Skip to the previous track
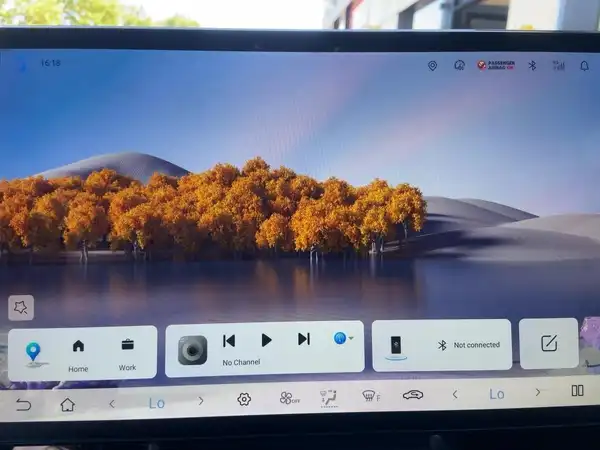Viewport: 600px width, 450px height. 229,340
